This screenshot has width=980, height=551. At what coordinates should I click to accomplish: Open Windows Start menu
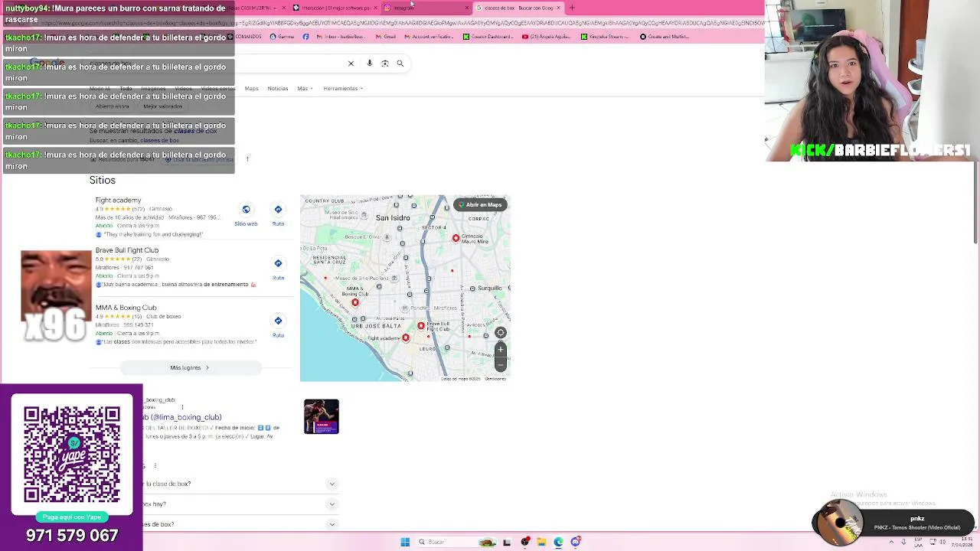coord(405,542)
